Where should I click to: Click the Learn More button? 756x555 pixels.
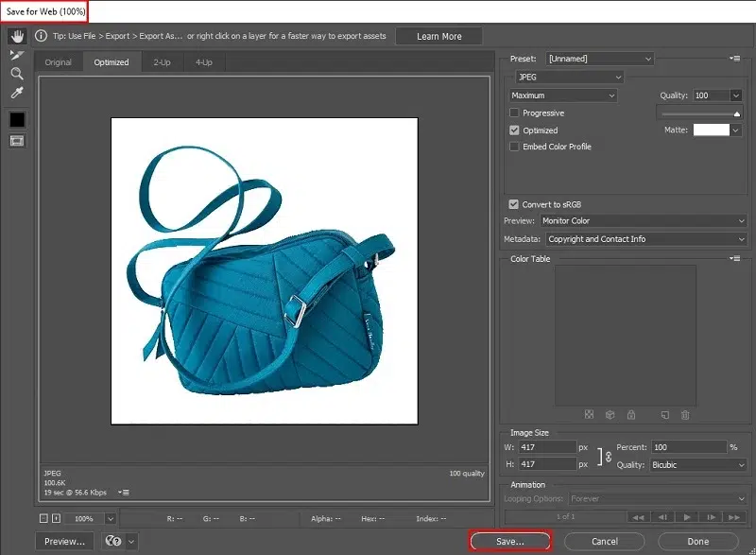pos(438,36)
